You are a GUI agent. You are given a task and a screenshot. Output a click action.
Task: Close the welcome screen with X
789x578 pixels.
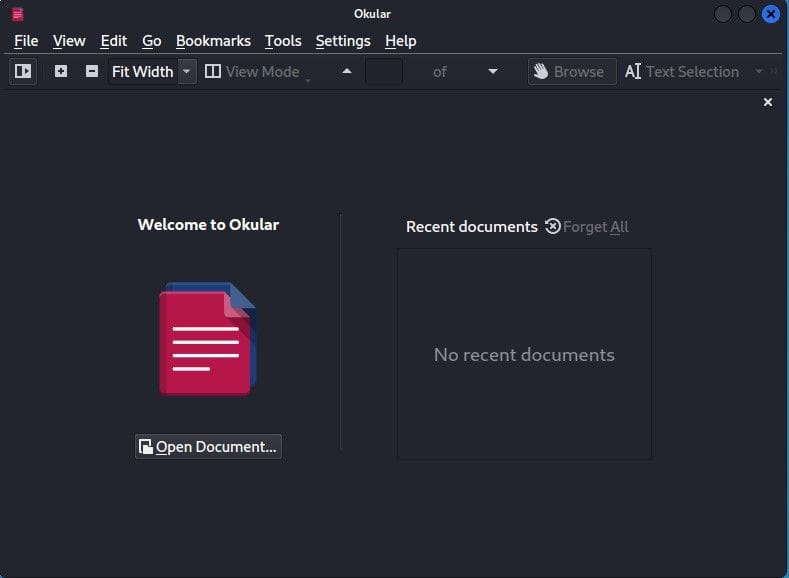point(768,102)
